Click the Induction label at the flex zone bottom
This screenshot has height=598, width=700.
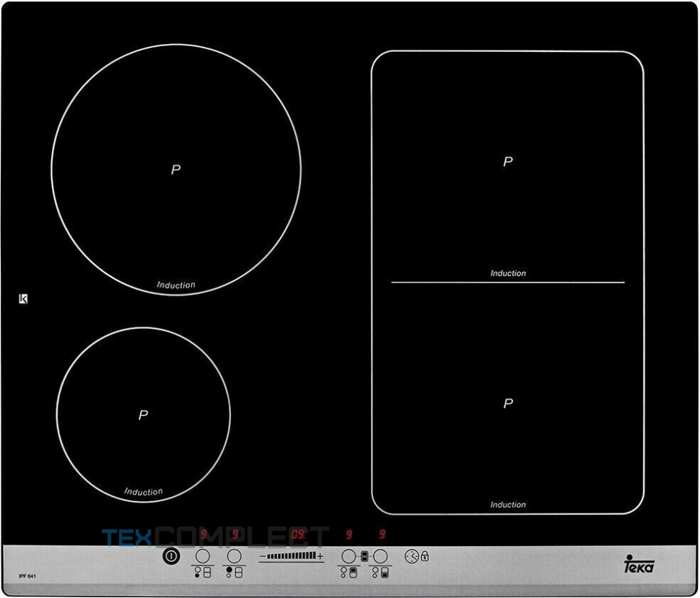point(508,505)
